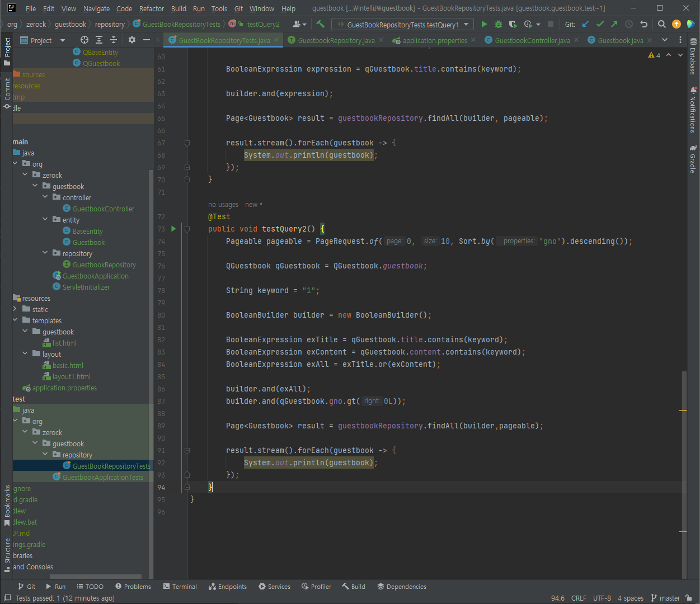Toggle the Commit tool window on the left stripe

pos(7,93)
